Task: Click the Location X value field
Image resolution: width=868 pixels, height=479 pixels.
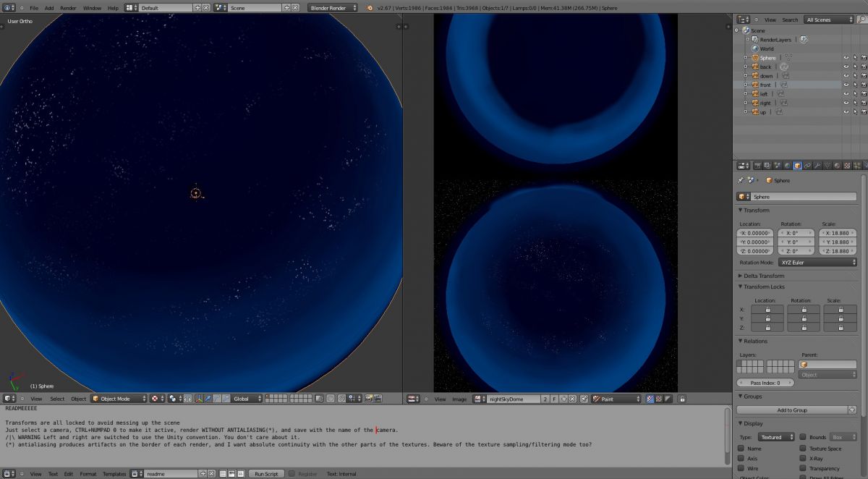Action: pyautogui.click(x=755, y=233)
